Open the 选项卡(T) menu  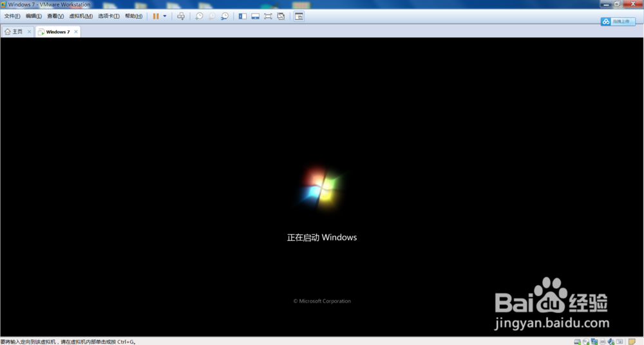108,16
